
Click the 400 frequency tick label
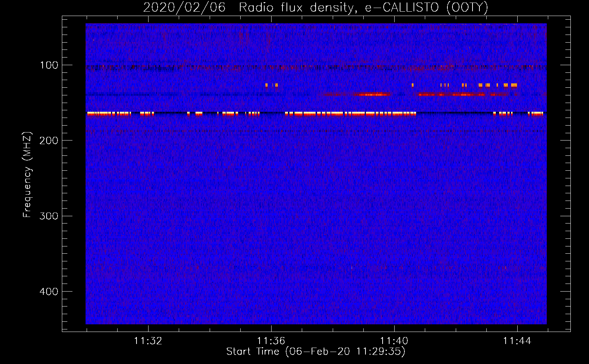[49, 292]
